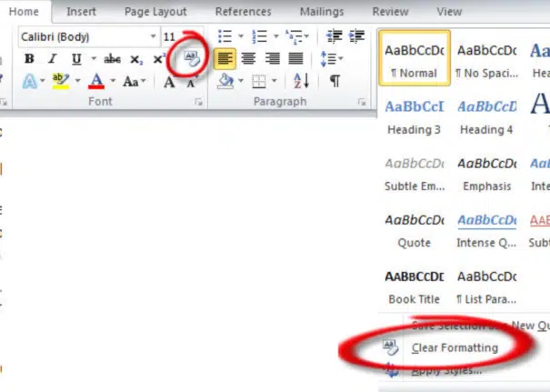The image size is (550, 392).
Task: Open Page Layout tab
Action: 155,12
